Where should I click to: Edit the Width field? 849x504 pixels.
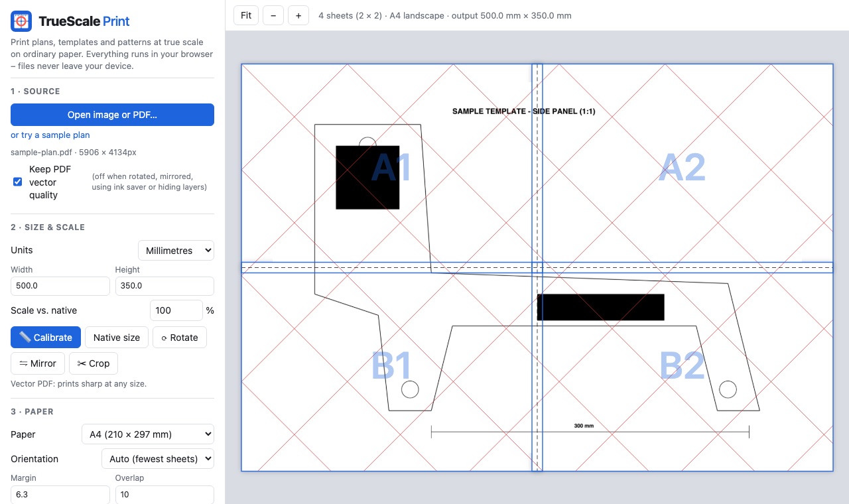[60, 286]
